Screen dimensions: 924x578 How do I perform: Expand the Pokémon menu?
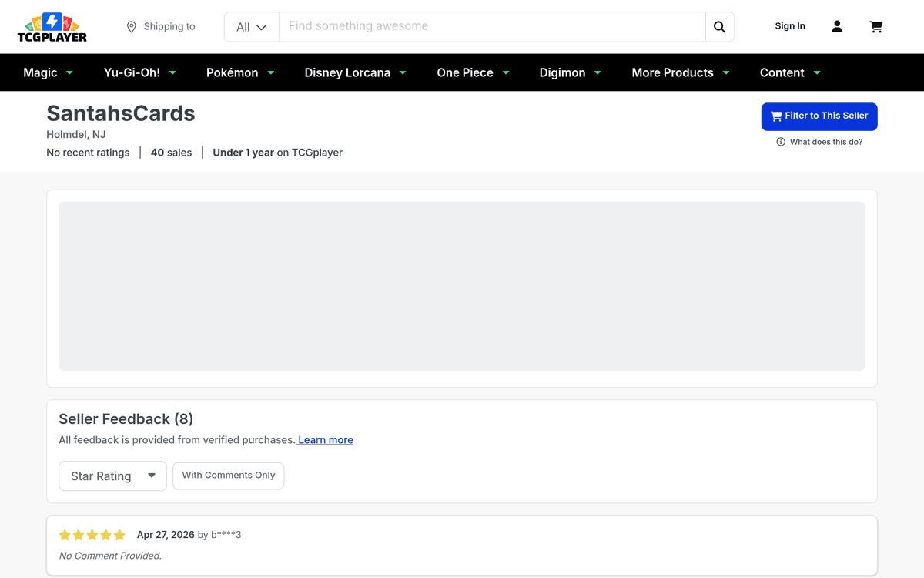click(240, 72)
